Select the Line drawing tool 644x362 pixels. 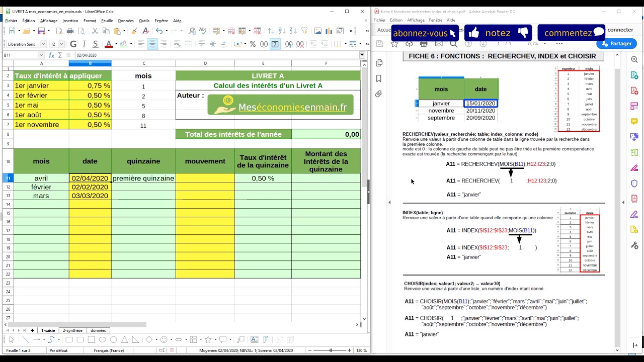click(26, 339)
